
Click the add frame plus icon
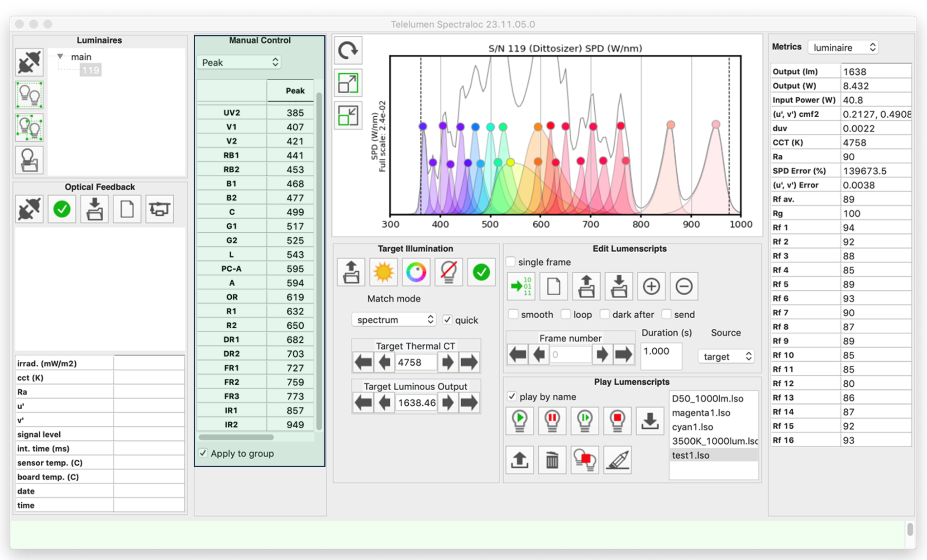[651, 287]
